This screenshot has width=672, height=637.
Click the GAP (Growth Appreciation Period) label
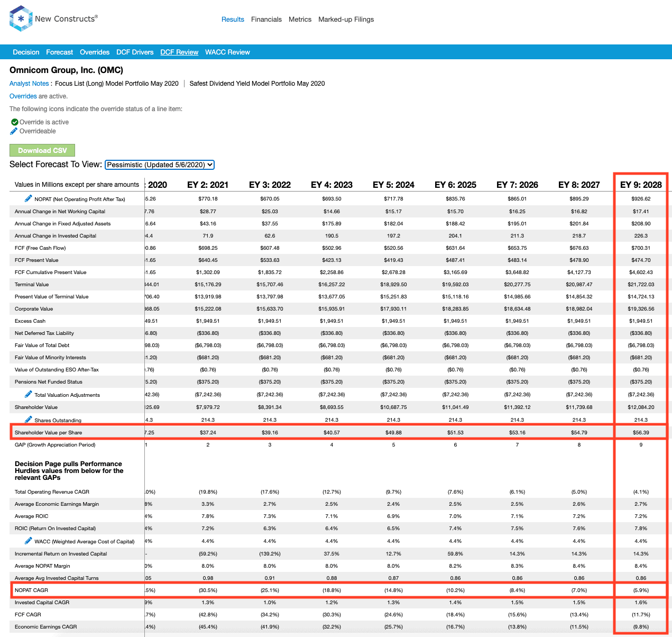(55, 445)
